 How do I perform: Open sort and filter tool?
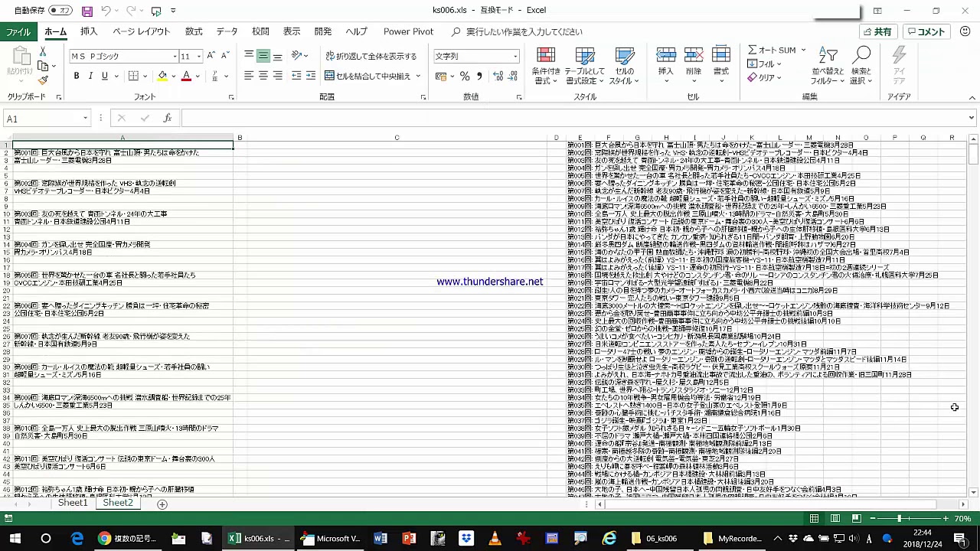pos(828,57)
